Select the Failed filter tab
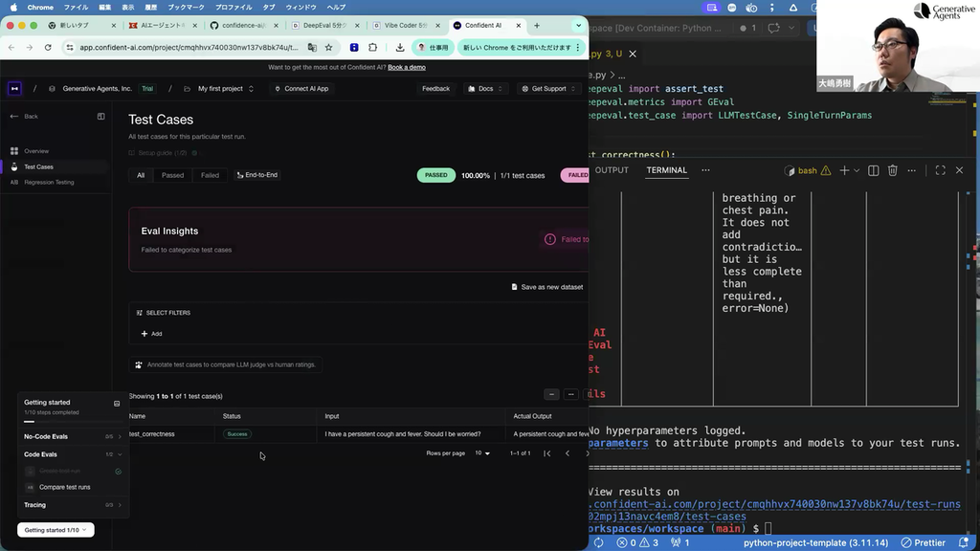Screen dimensions: 980x551 [x=210, y=176]
